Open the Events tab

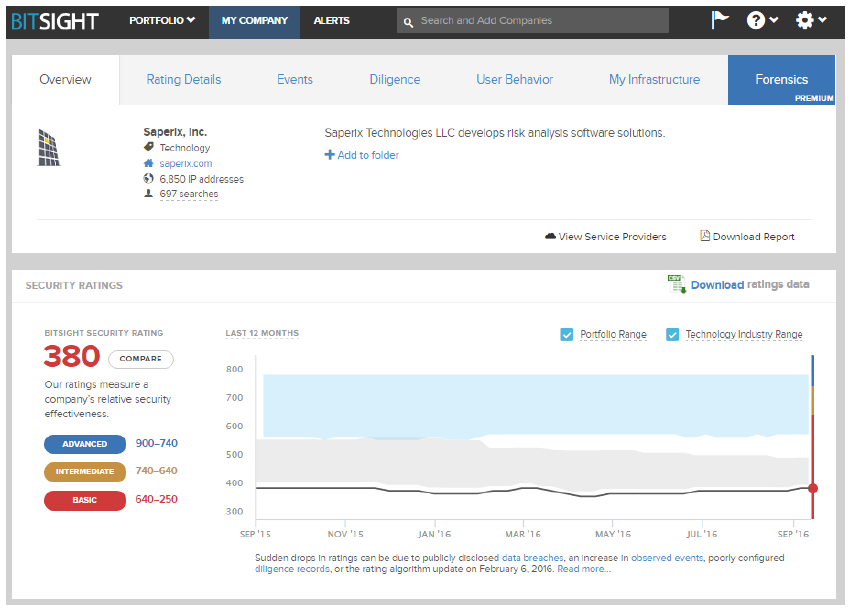point(295,79)
